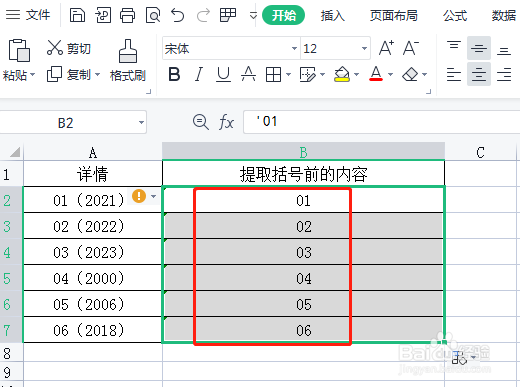Click the formula bar showing '01
This screenshot has height=387, width=520.
tap(382, 122)
